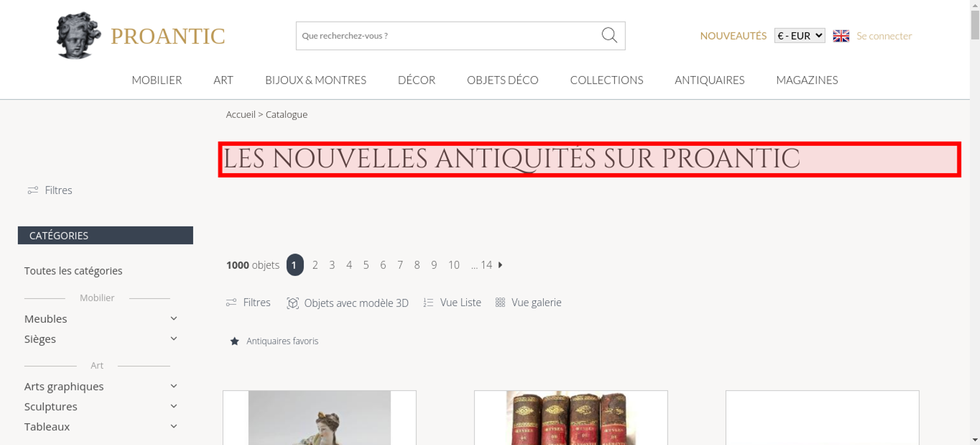Open Filtres in the left sidebar
Viewport: 980px width, 445px height.
(x=50, y=190)
